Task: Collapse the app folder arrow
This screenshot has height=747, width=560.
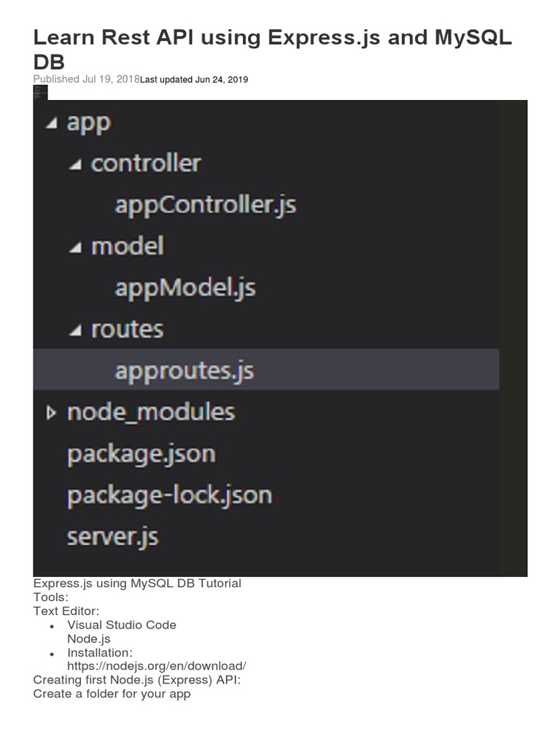Action: pos(50,124)
